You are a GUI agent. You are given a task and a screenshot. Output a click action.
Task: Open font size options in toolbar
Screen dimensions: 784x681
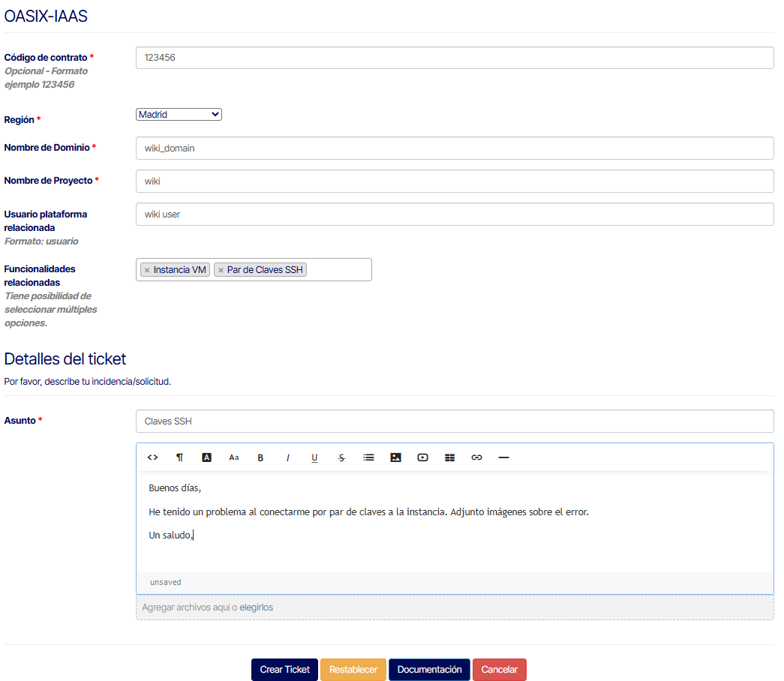click(x=234, y=457)
